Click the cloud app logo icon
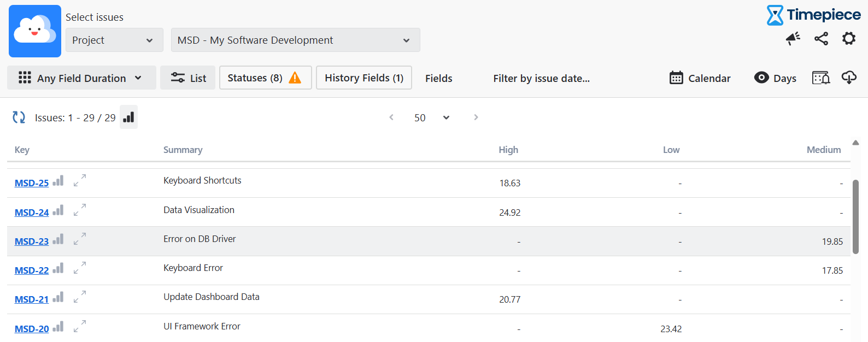This screenshot has height=342, width=868. (x=35, y=31)
